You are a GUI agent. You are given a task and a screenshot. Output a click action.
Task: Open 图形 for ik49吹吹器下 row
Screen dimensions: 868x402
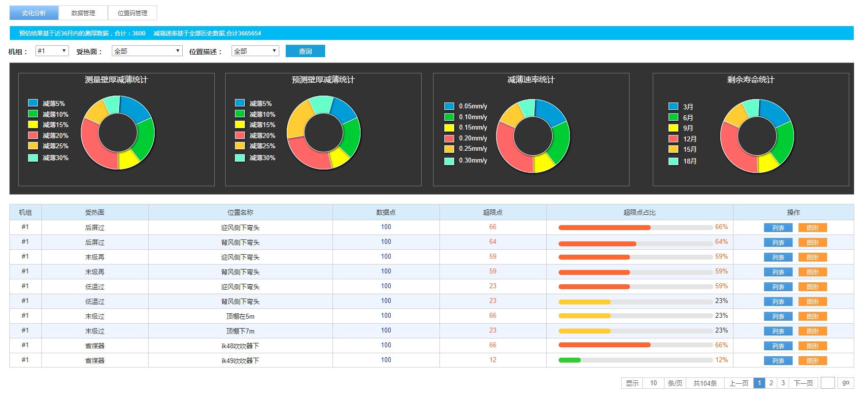coord(813,361)
